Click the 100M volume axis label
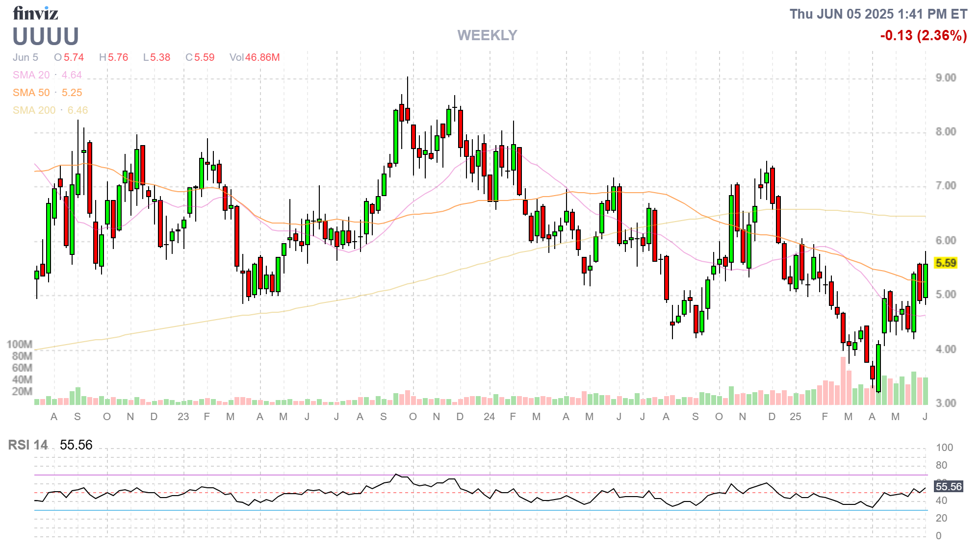 [20, 344]
